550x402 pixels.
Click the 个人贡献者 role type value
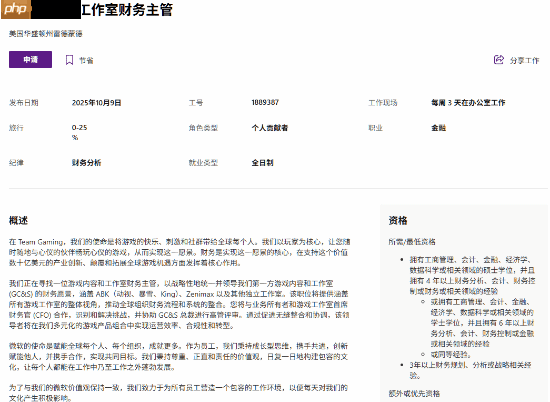tap(270, 128)
